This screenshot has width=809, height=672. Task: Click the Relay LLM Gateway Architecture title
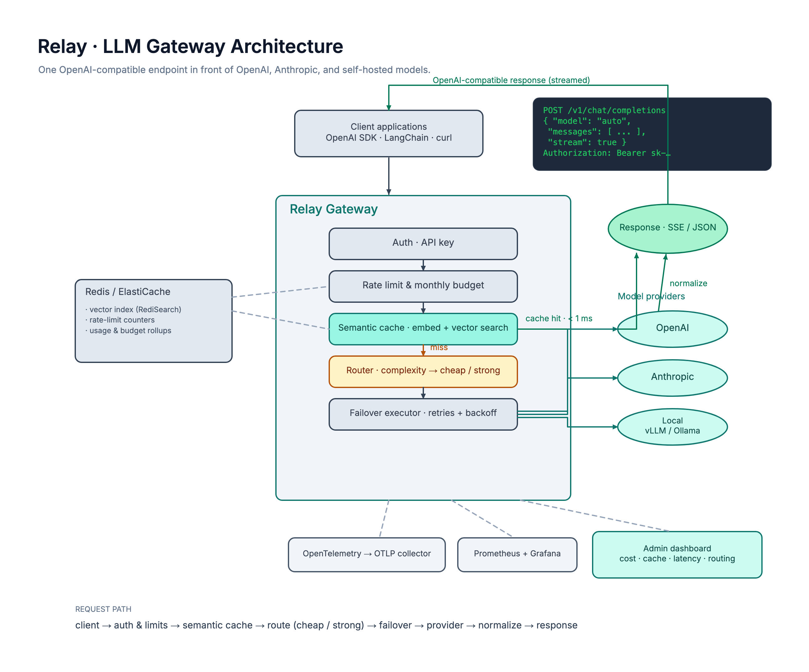coord(190,47)
